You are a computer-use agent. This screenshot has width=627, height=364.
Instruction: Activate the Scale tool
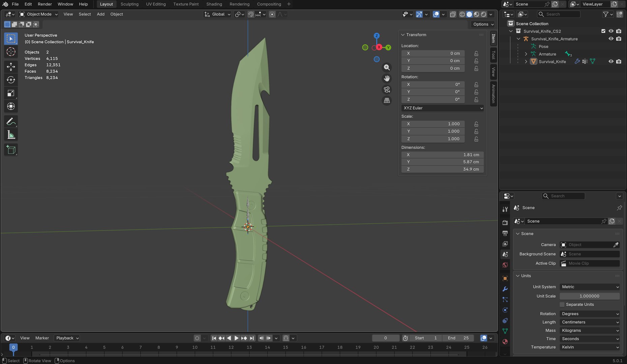coord(11,93)
